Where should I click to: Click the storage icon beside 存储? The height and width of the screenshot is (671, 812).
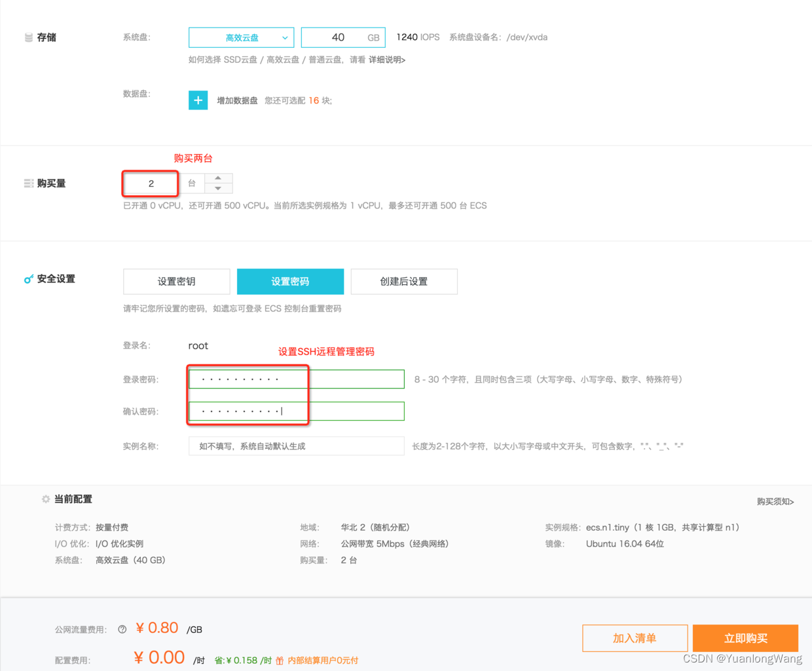pos(29,37)
